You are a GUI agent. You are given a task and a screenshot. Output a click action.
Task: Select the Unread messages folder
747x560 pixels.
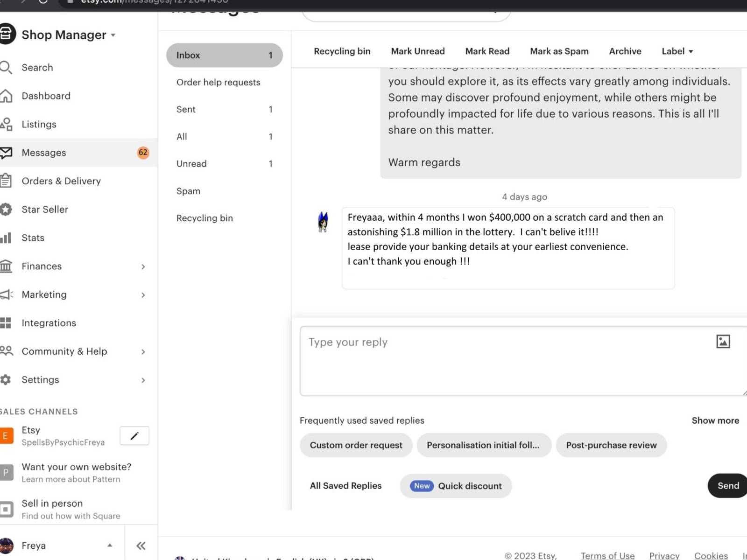[x=191, y=164]
